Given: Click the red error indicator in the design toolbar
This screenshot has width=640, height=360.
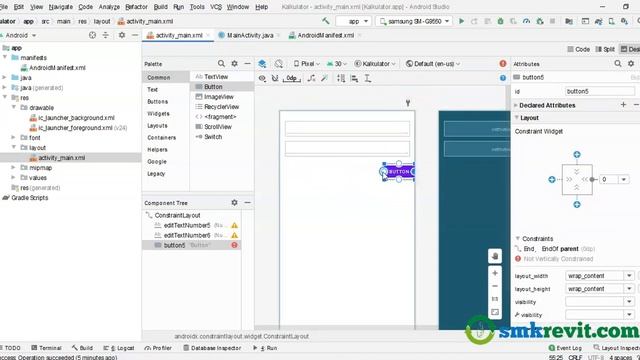Looking at the screenshot, I should pos(503,64).
